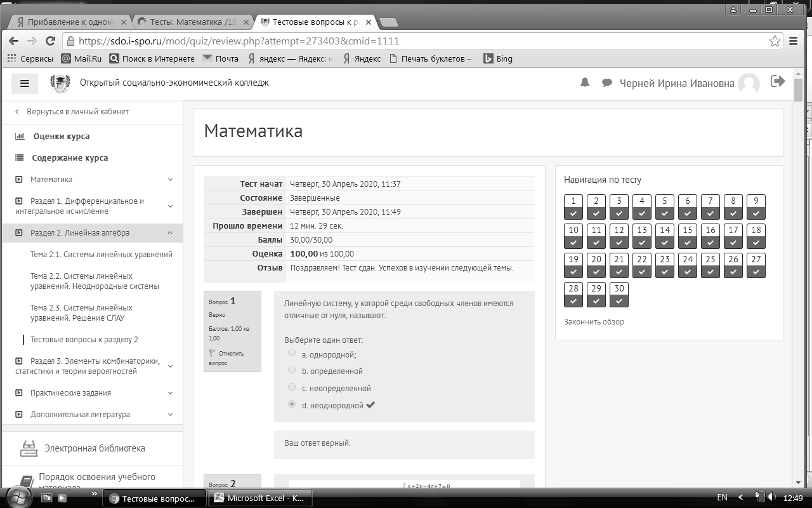The image size is (812, 508).
Task: Click Закончить обзор link
Action: pos(594,322)
